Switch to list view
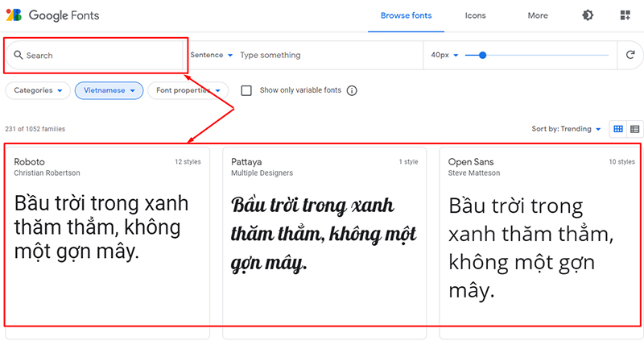 (x=635, y=129)
